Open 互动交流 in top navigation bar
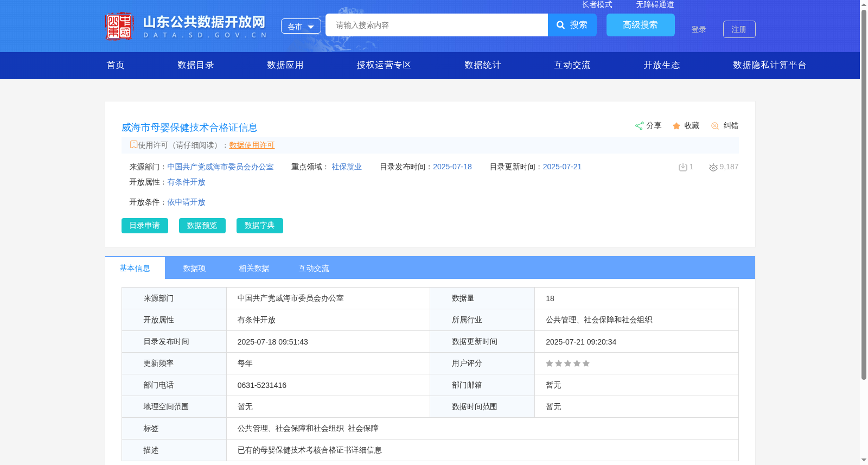The image size is (868, 465). 572,65
